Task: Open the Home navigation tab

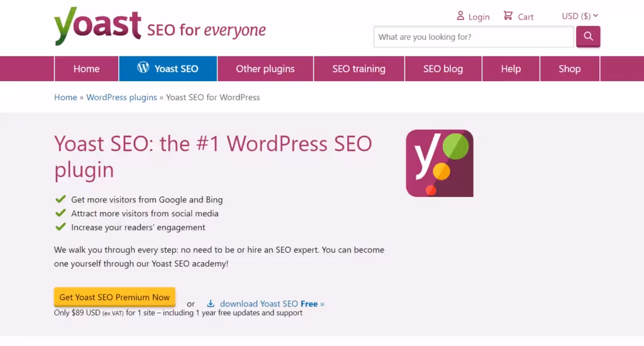Action: point(86,69)
